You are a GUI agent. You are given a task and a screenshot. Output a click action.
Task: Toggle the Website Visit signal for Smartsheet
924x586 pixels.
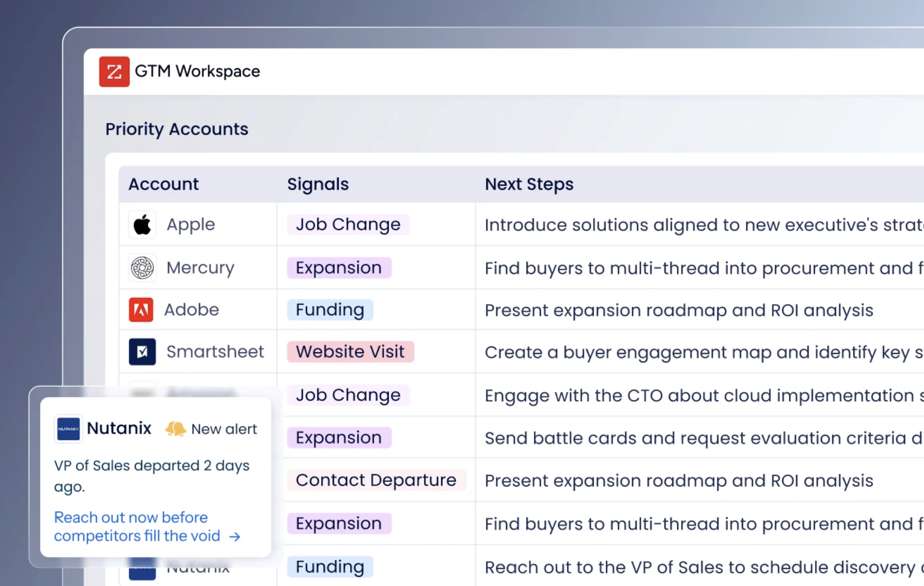point(350,351)
